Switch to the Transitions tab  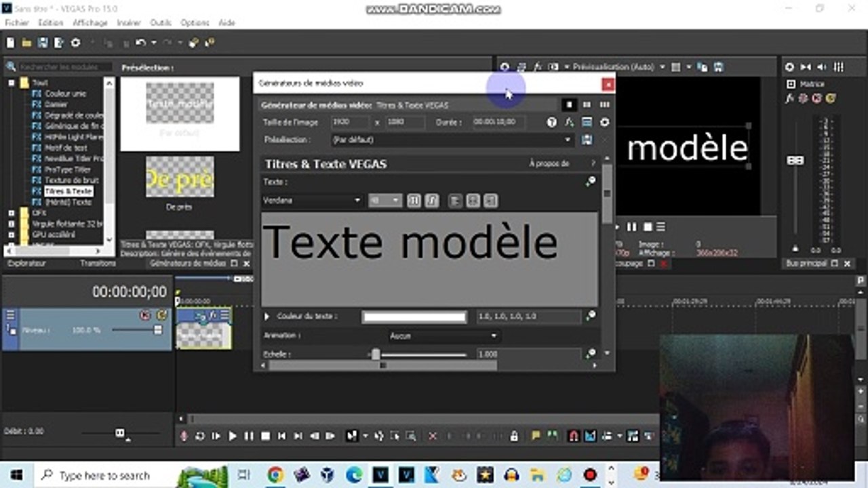click(x=98, y=263)
